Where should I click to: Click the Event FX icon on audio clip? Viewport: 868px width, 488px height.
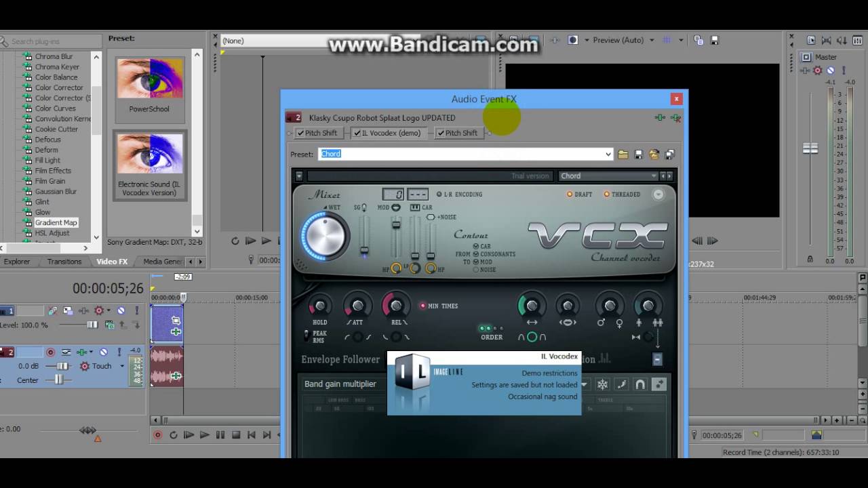pos(176,376)
